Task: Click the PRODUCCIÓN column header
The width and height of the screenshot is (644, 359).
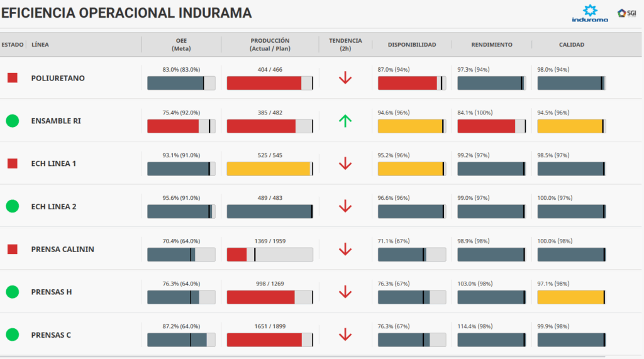Action: [270, 45]
